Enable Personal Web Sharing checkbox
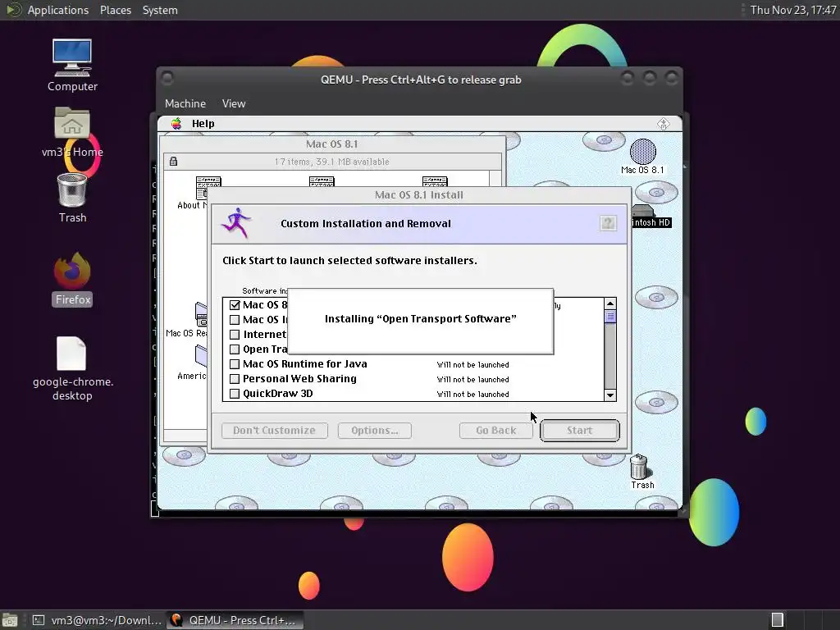Screen dimensions: 840x630 tap(235, 379)
